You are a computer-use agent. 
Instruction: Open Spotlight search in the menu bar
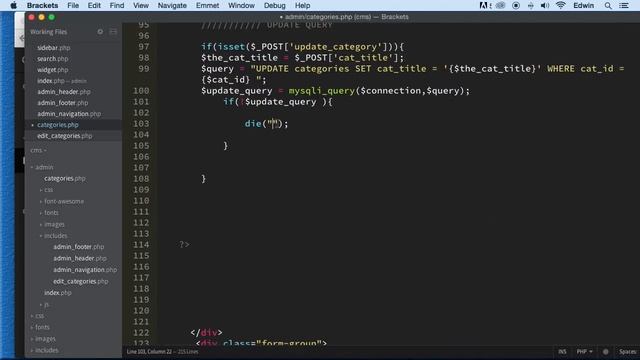pos(608,5)
